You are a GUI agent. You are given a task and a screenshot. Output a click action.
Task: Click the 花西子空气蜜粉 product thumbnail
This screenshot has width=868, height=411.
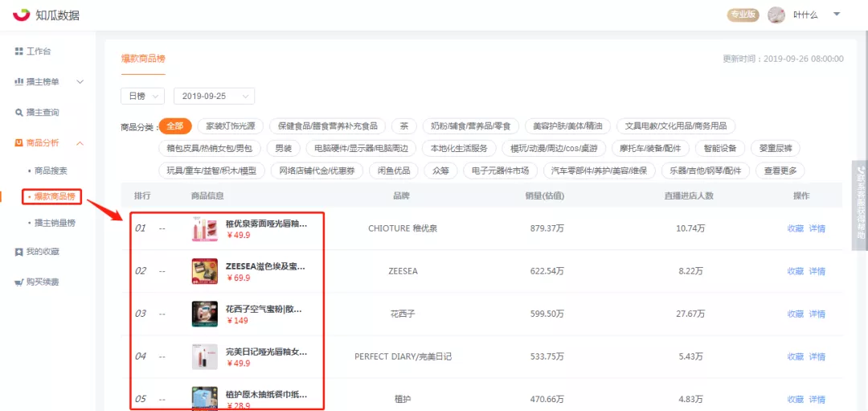pyautogui.click(x=204, y=314)
